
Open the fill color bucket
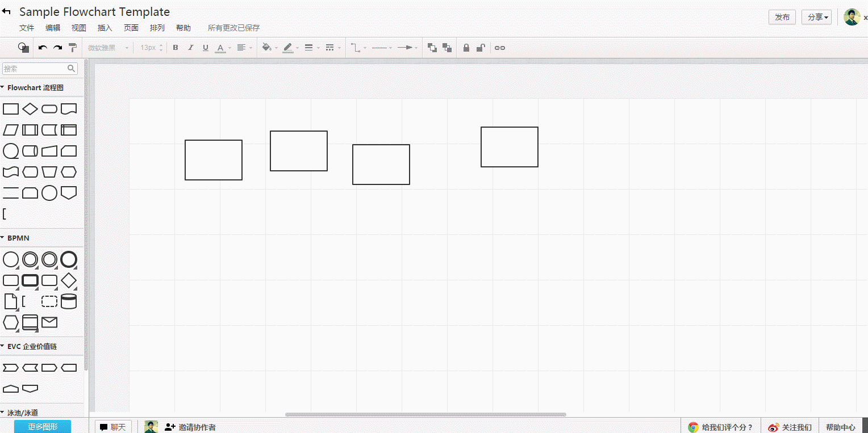point(270,48)
